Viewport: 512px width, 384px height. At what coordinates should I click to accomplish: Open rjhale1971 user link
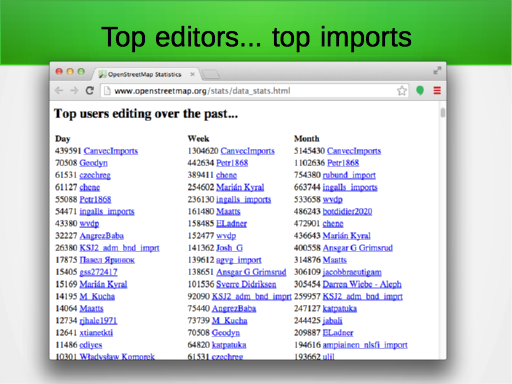coord(98,321)
